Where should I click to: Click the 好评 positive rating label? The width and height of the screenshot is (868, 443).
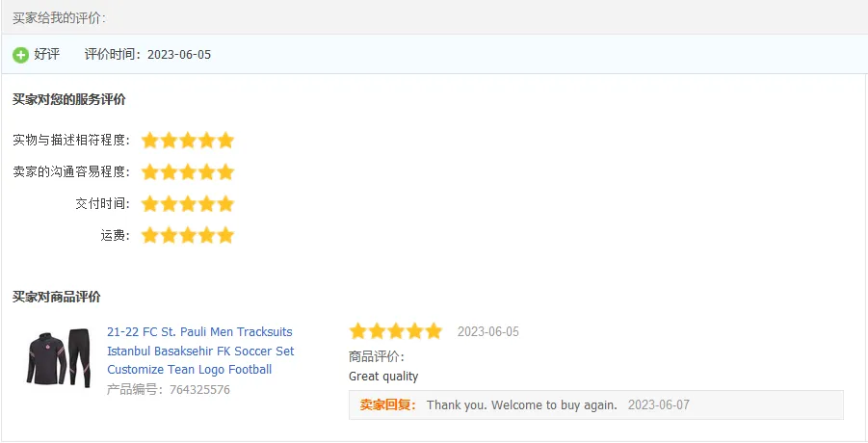47,55
